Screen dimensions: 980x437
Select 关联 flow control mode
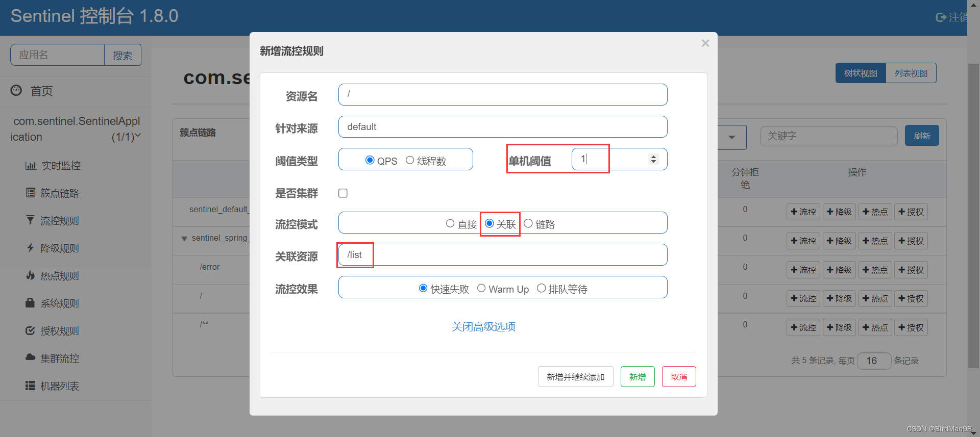(489, 223)
